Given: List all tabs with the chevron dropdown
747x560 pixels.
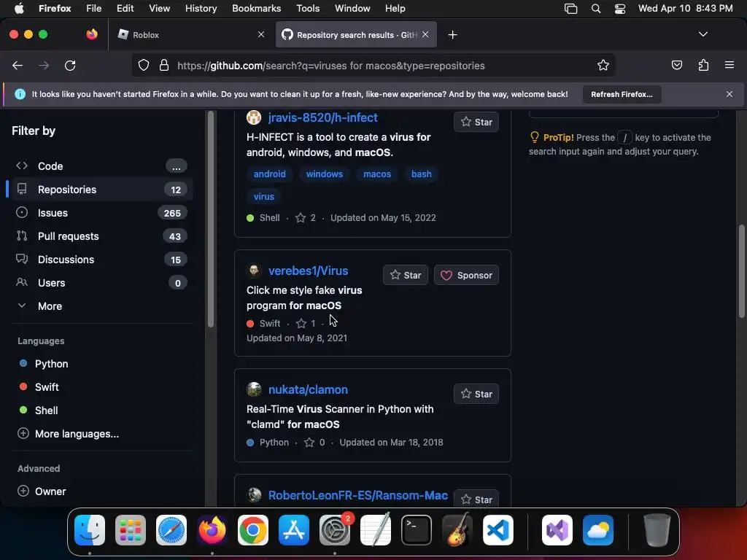Looking at the screenshot, I should click(703, 34).
